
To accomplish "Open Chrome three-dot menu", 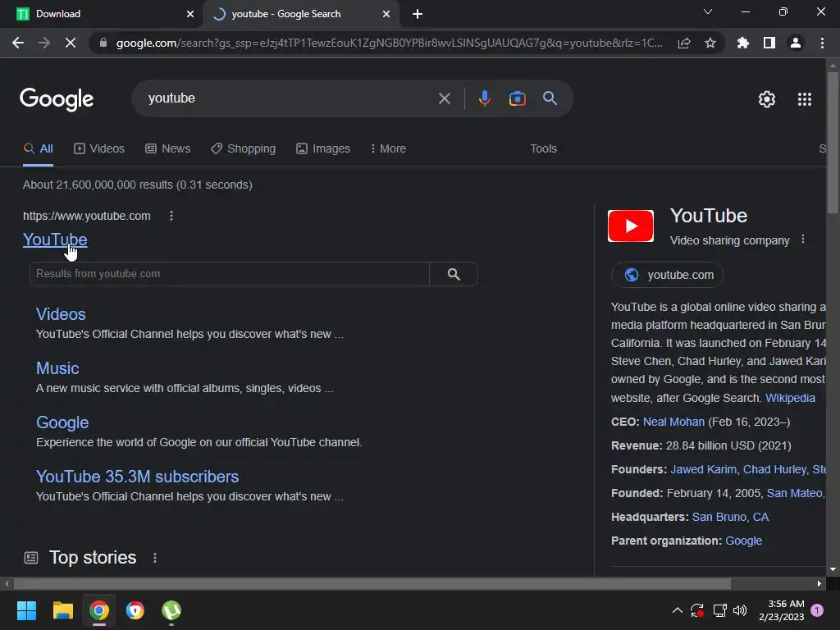I will [x=822, y=43].
